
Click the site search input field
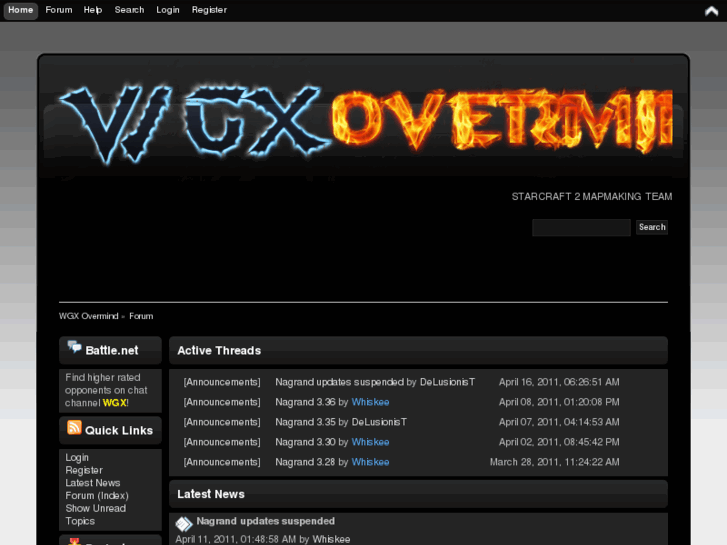(x=581, y=227)
